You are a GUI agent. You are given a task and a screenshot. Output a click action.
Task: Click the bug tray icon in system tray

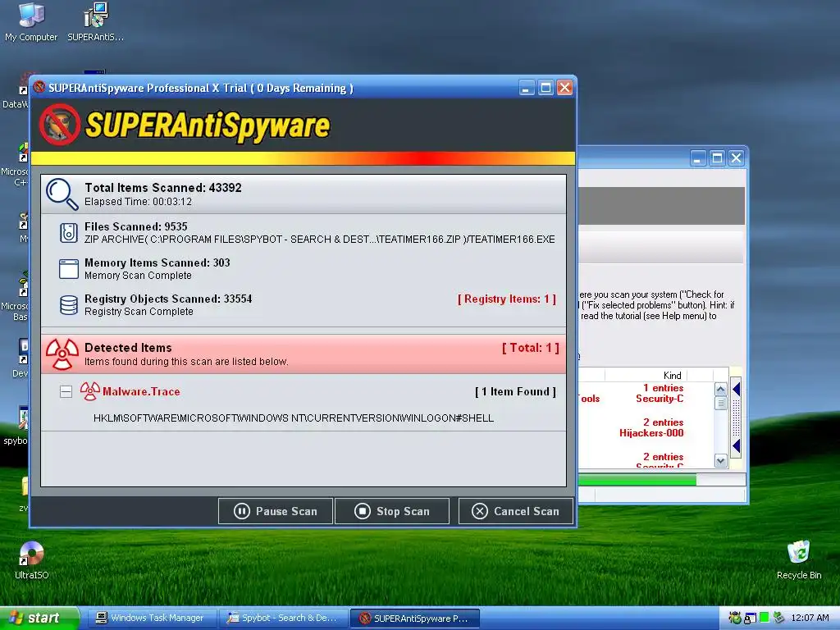point(735,618)
